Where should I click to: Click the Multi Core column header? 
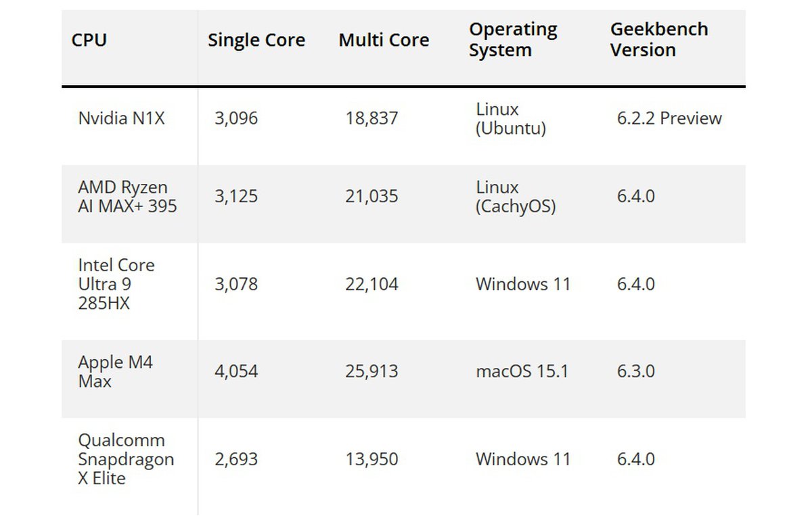pyautogui.click(x=384, y=40)
